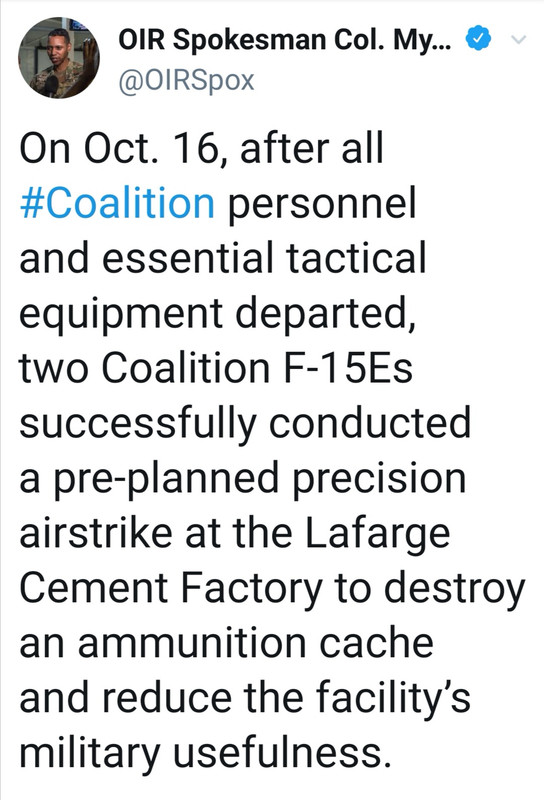Click the "successfully conducted" text line
The width and height of the screenshot is (544, 800).
(x=245, y=424)
